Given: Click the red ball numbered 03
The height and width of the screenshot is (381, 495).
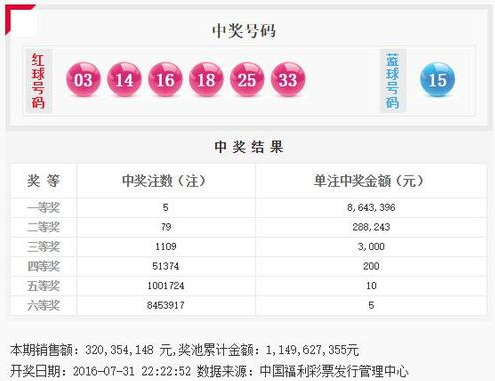Looking at the screenshot, I should tap(83, 79).
